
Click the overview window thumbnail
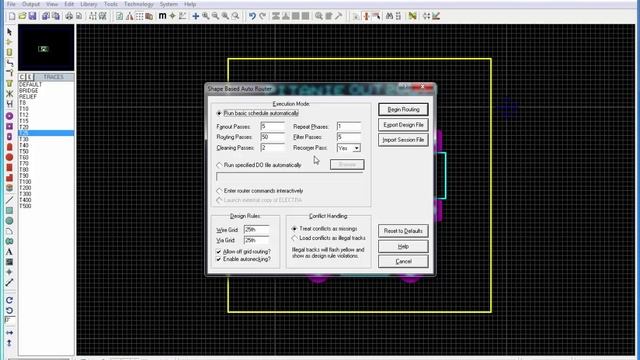pos(46,48)
